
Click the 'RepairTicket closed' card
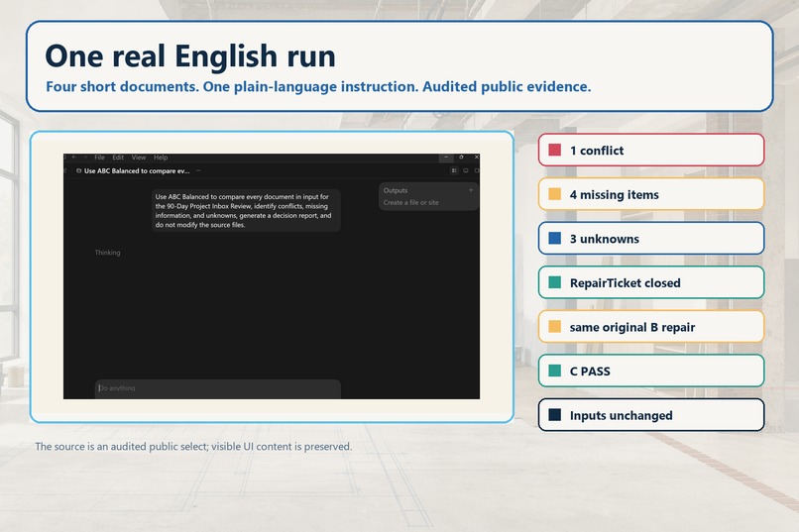point(651,282)
